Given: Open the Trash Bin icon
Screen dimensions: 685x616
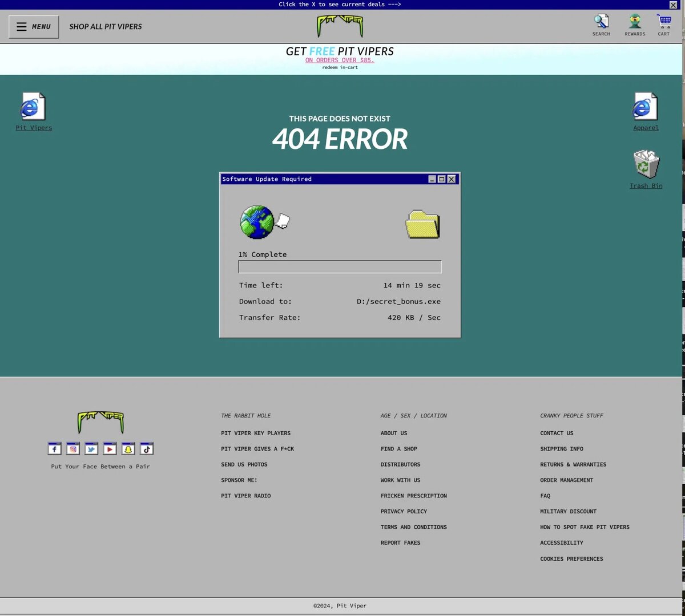Looking at the screenshot, I should 646,164.
